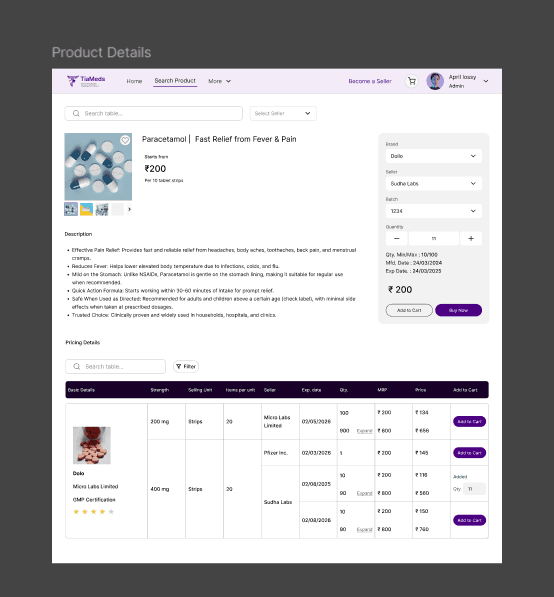Add the Pfizer Inc. row to cart
The image size is (554, 597).
coord(469,453)
